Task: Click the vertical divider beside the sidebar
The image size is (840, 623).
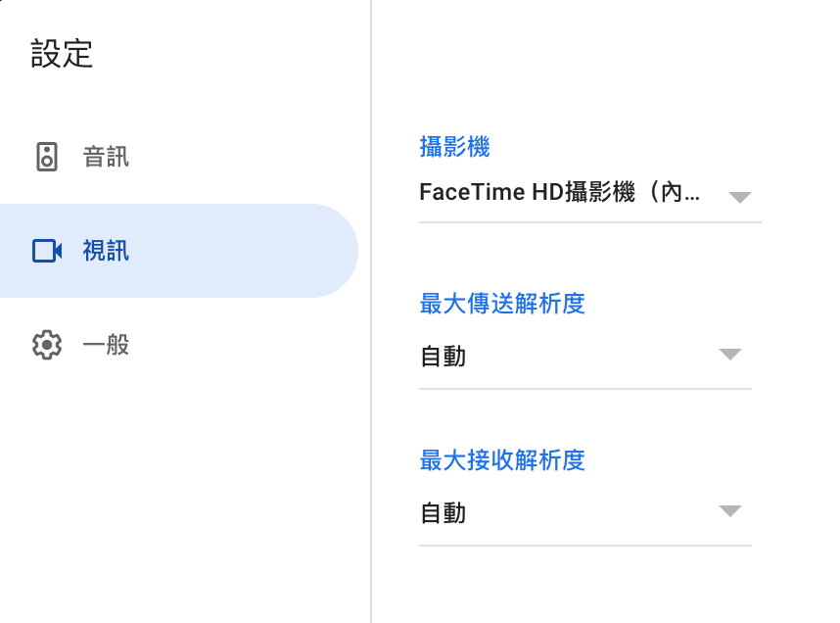Action: 371,311
